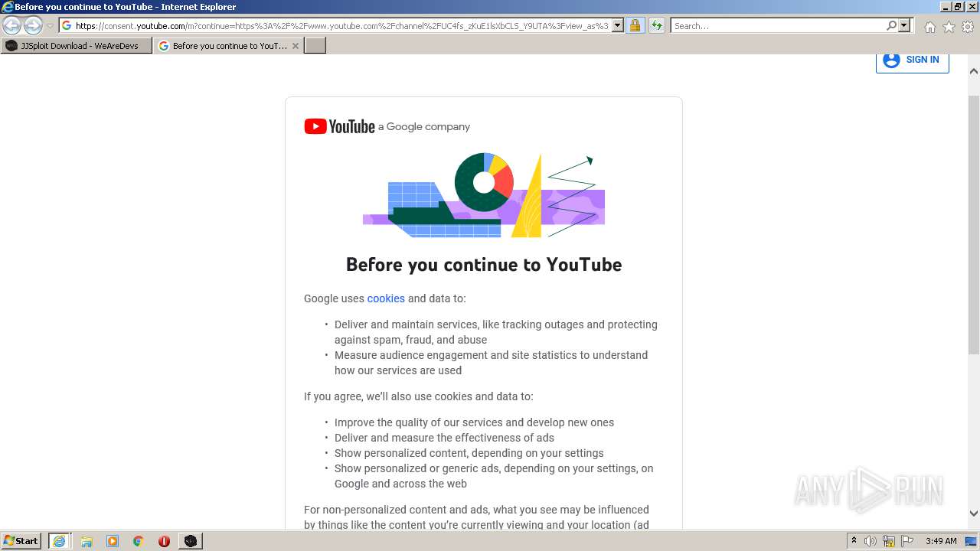Go back with the browser Back arrow
Screen dimensions: 980x551
pos(11,26)
